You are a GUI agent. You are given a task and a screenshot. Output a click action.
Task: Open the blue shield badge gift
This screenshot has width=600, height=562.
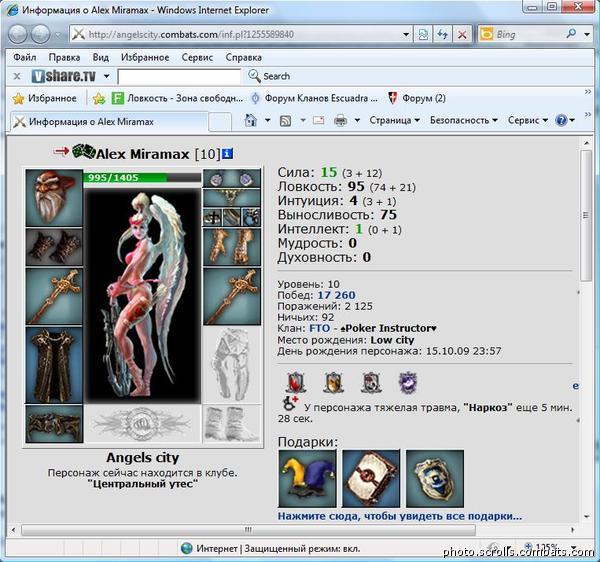[x=435, y=479]
